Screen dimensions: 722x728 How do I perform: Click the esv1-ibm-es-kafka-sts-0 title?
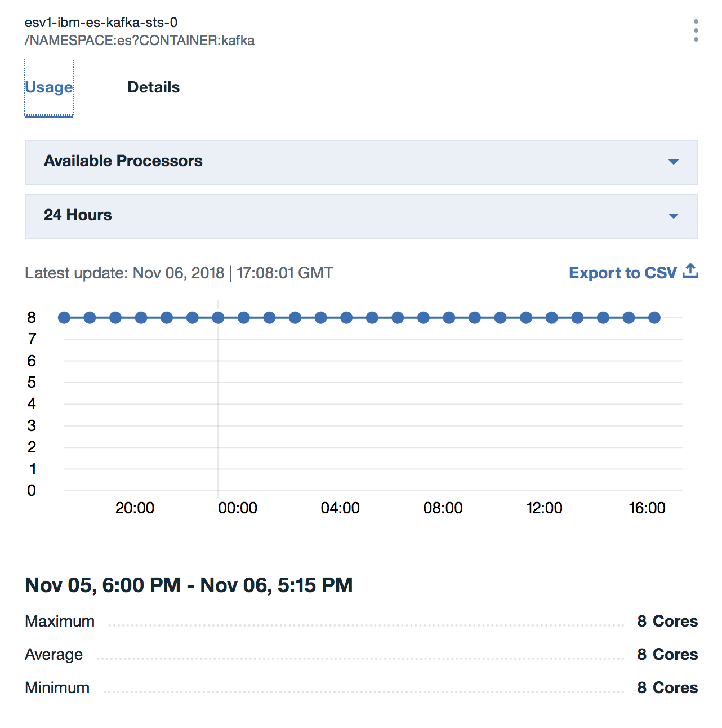tap(101, 23)
